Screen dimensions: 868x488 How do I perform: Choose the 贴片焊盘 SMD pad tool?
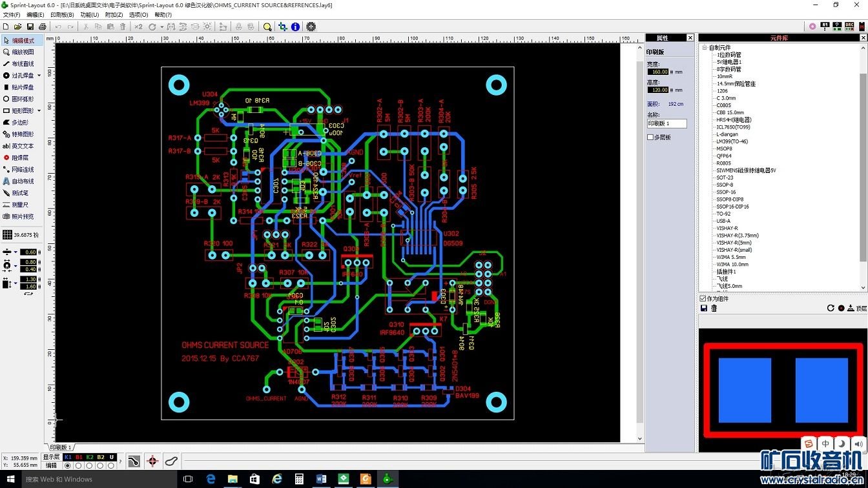coord(22,87)
